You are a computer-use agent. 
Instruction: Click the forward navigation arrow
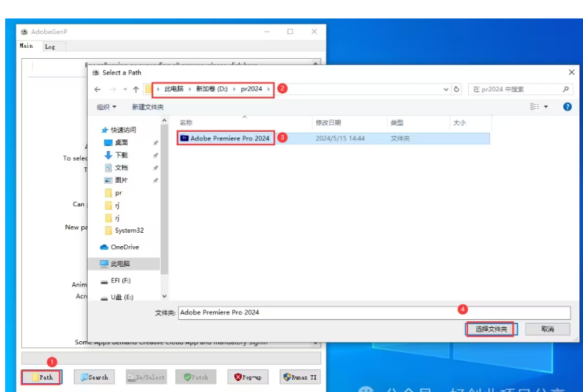point(113,89)
